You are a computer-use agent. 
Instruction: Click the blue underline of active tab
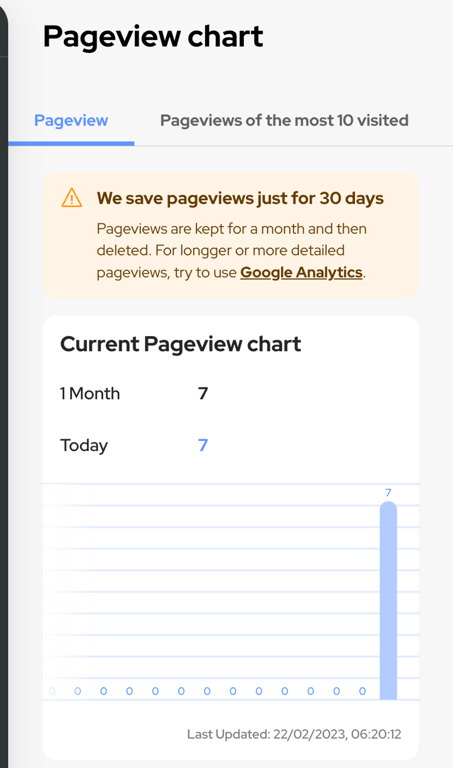point(71,144)
